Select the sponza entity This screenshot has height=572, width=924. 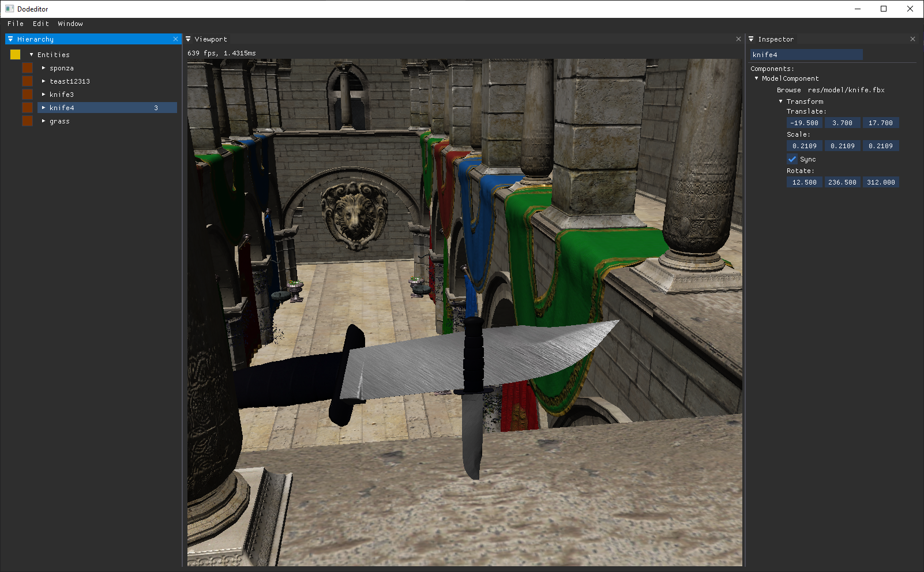(62, 68)
